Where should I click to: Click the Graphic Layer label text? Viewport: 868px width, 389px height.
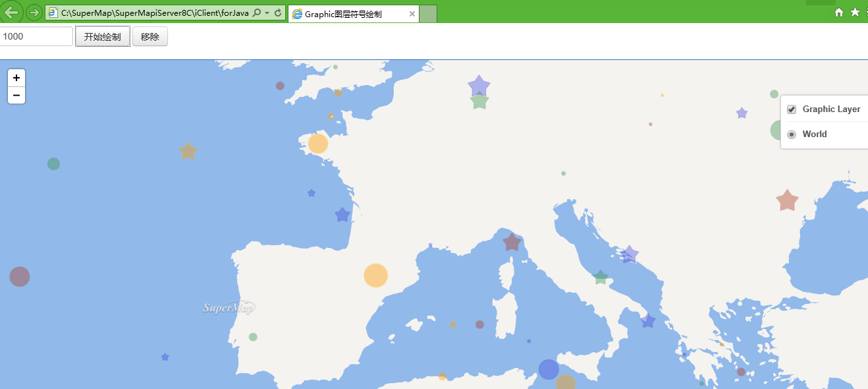coord(831,109)
